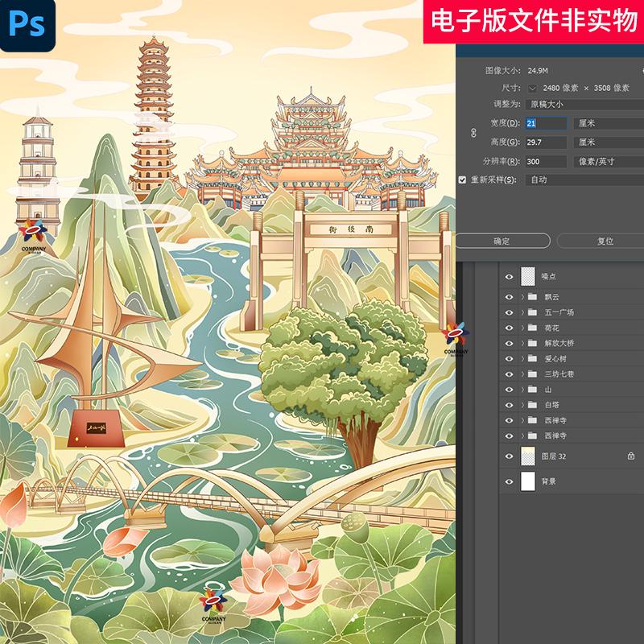Click the 高度 input field showing 29.7
Viewport: 644px width, 644px height.
pyautogui.click(x=546, y=142)
